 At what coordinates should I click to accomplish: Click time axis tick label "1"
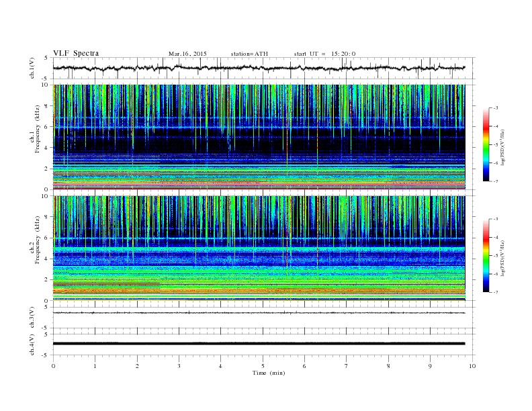tap(95, 366)
